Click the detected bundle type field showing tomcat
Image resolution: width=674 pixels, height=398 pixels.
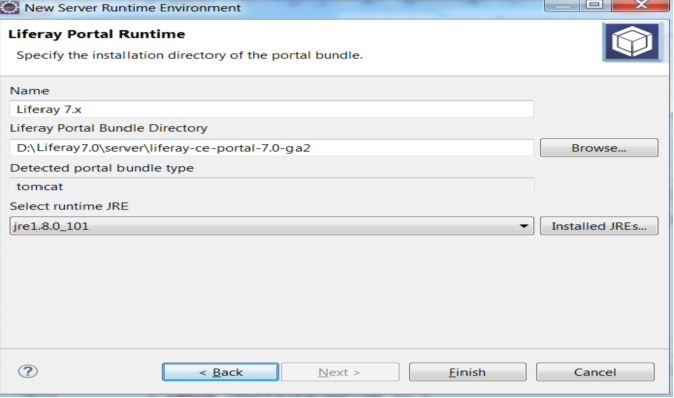pyautogui.click(x=272, y=187)
